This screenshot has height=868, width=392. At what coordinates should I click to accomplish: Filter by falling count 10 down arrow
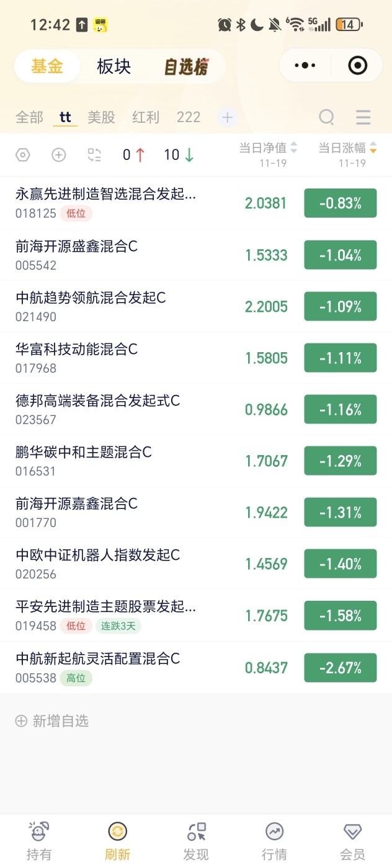coord(179,155)
